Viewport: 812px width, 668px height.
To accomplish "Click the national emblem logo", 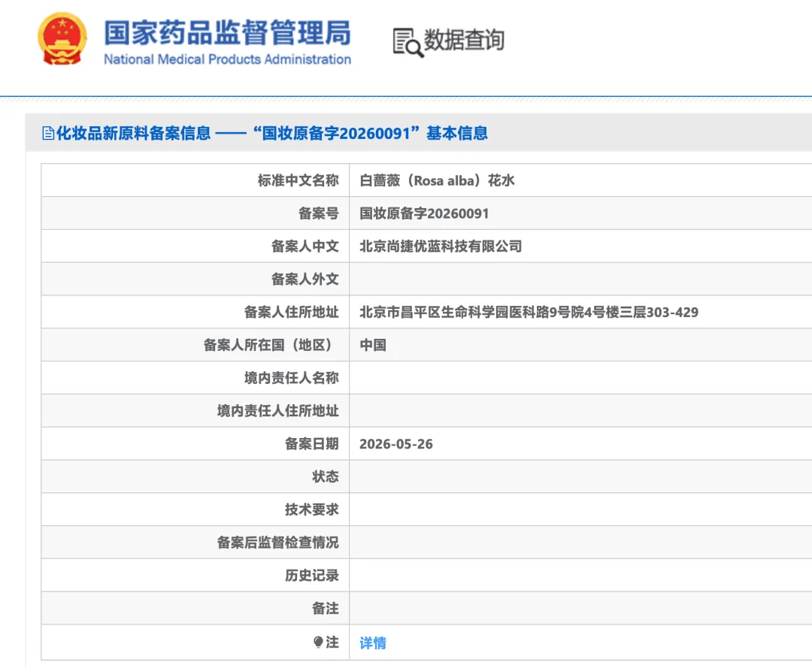I will [x=62, y=39].
